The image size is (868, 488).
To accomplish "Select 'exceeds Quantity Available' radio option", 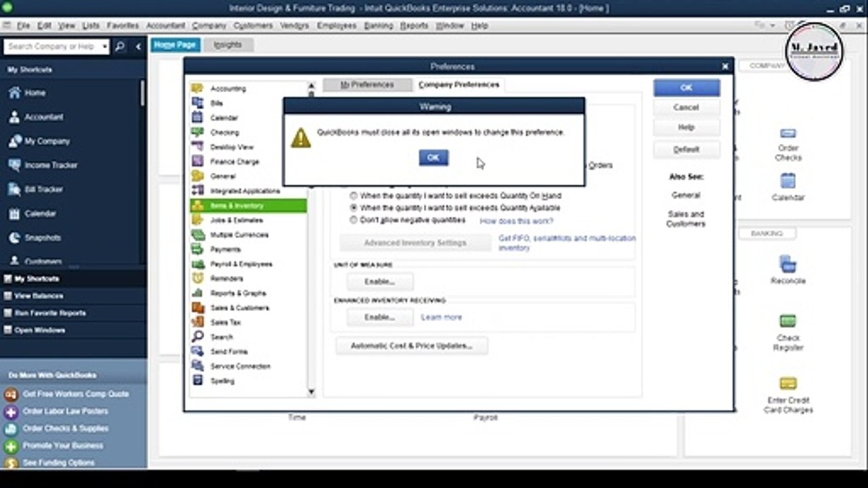I will 353,207.
